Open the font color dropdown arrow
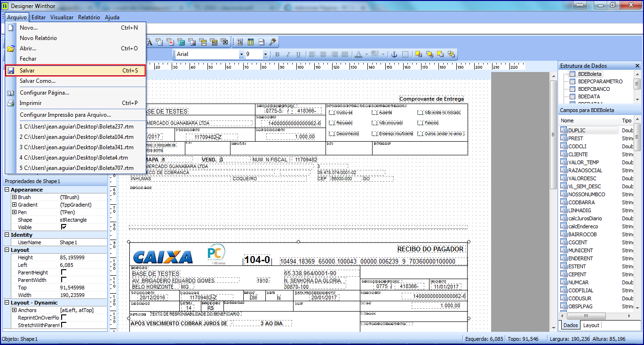This screenshot has height=345, width=644. [x=366, y=55]
